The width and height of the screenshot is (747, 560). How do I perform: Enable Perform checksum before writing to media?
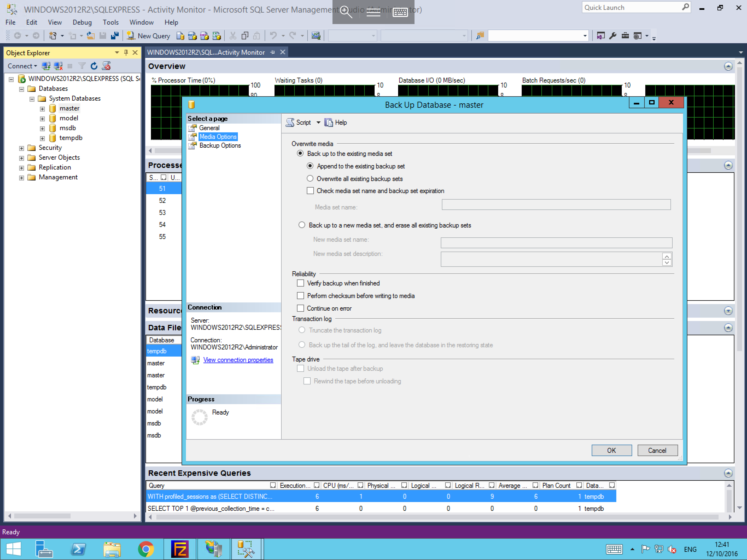300,296
